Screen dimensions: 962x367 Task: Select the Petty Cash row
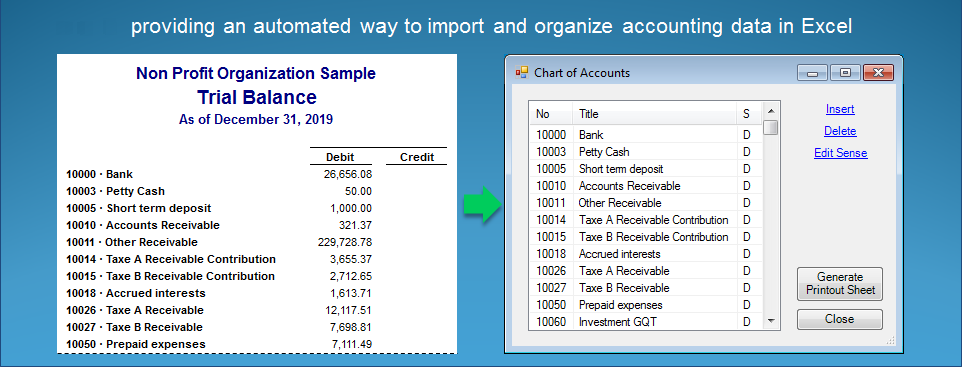(646, 152)
